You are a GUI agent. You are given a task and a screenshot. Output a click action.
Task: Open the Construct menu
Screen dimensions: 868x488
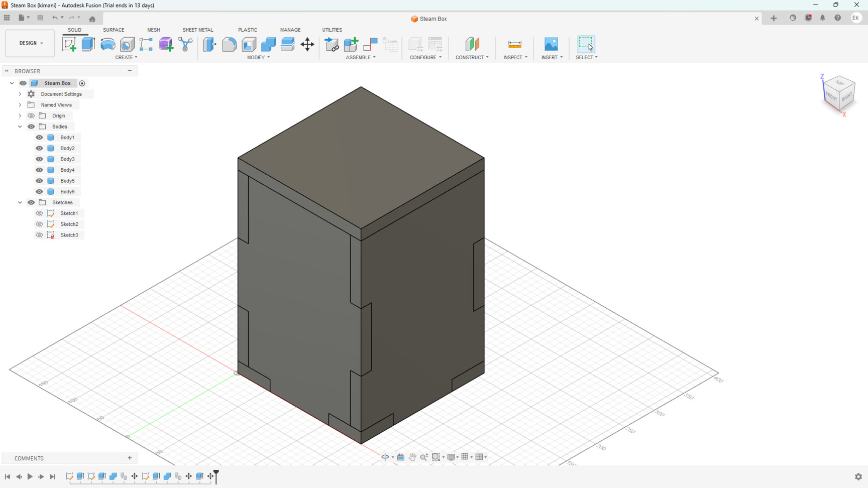coord(472,58)
